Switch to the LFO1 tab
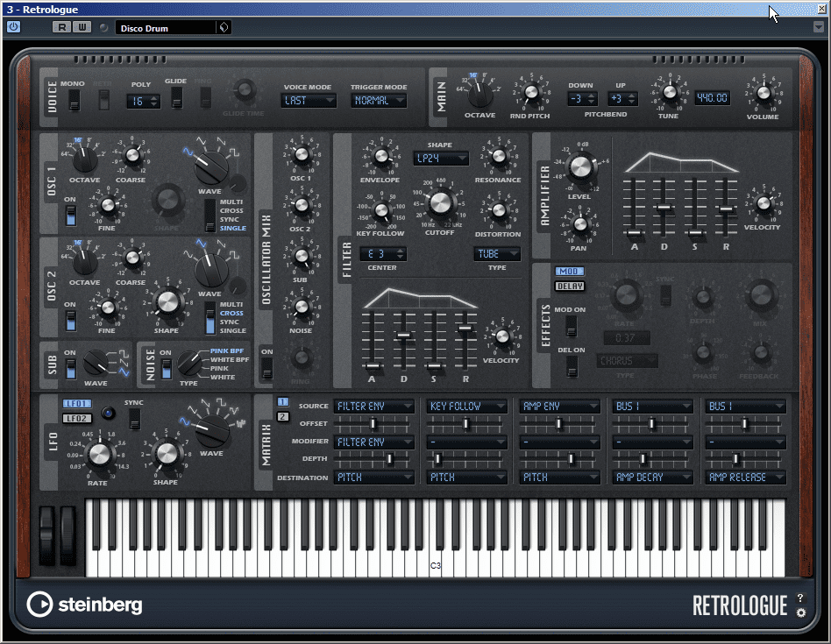Image resolution: width=831 pixels, height=644 pixels. point(77,404)
